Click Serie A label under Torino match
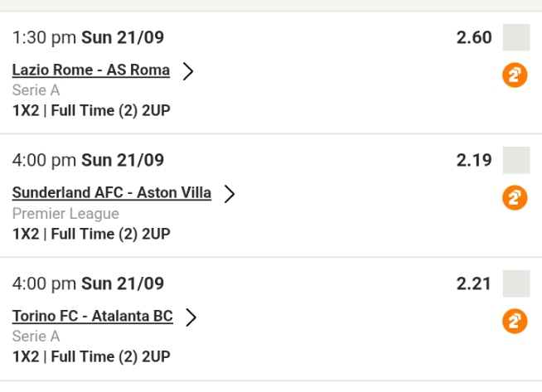542x392 pixels. (x=36, y=336)
